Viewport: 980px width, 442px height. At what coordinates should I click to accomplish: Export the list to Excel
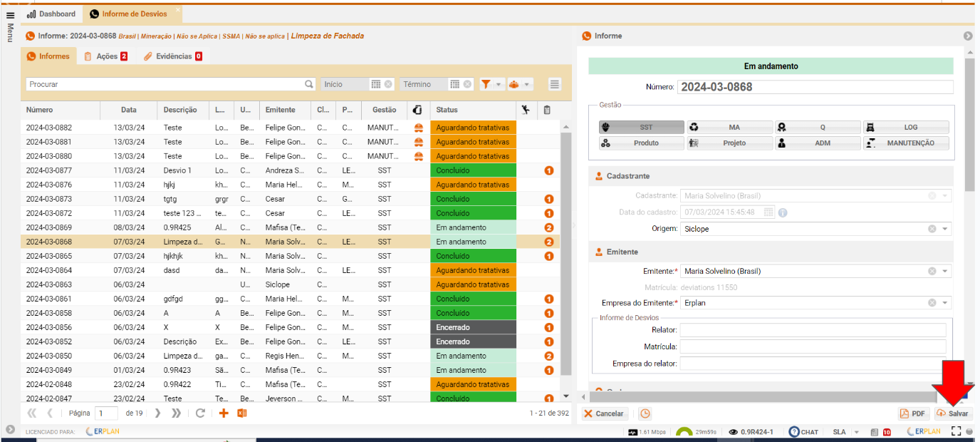[x=242, y=413]
